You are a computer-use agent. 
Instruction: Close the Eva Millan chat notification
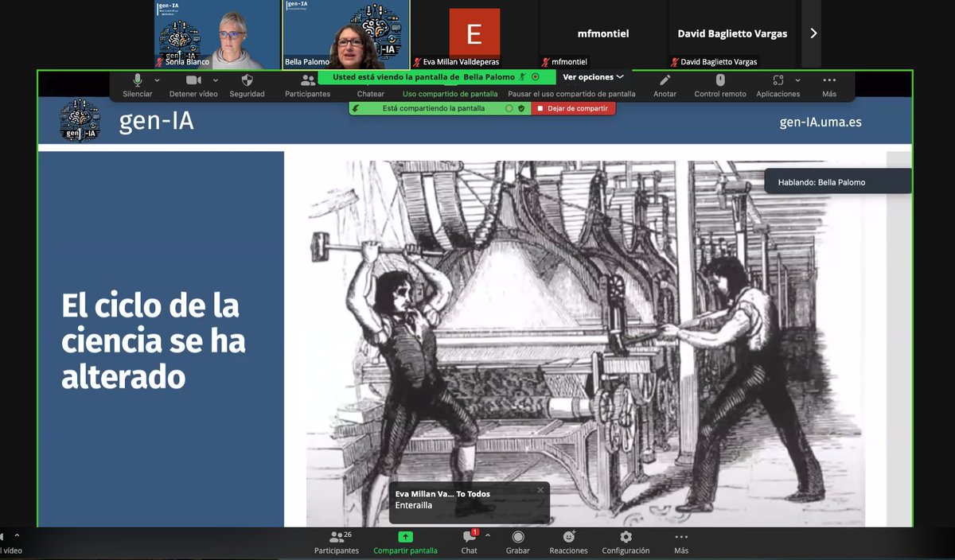[540, 490]
